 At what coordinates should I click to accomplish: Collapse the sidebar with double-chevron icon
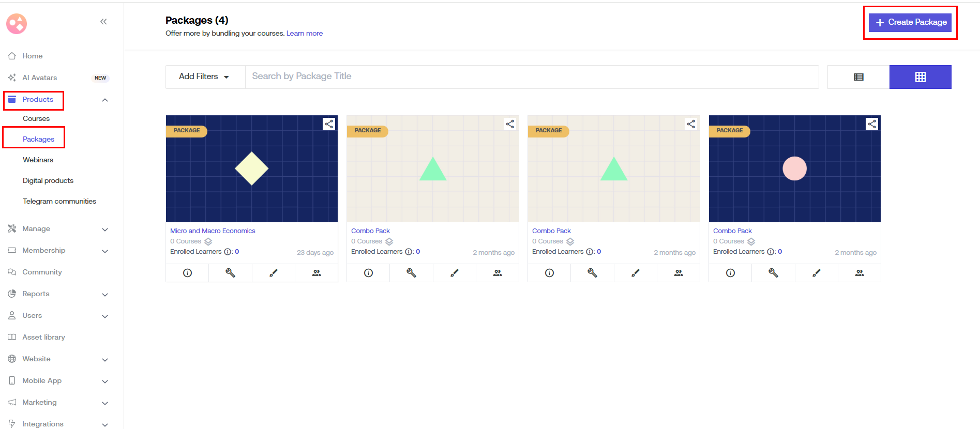click(x=103, y=22)
